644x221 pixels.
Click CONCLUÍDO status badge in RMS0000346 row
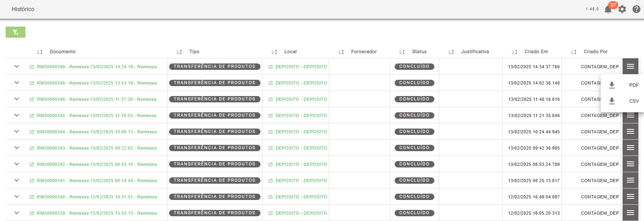[x=414, y=99]
